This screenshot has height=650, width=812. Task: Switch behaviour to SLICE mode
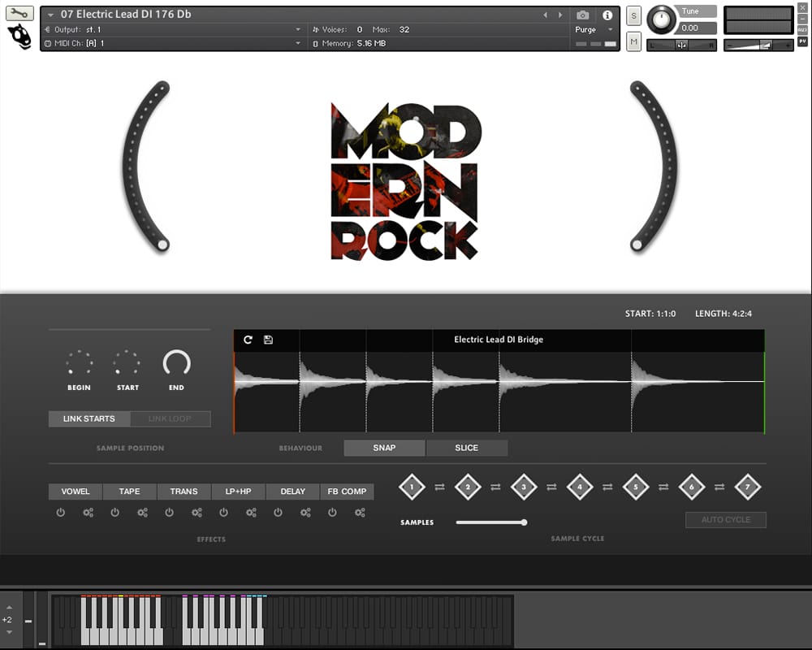467,448
